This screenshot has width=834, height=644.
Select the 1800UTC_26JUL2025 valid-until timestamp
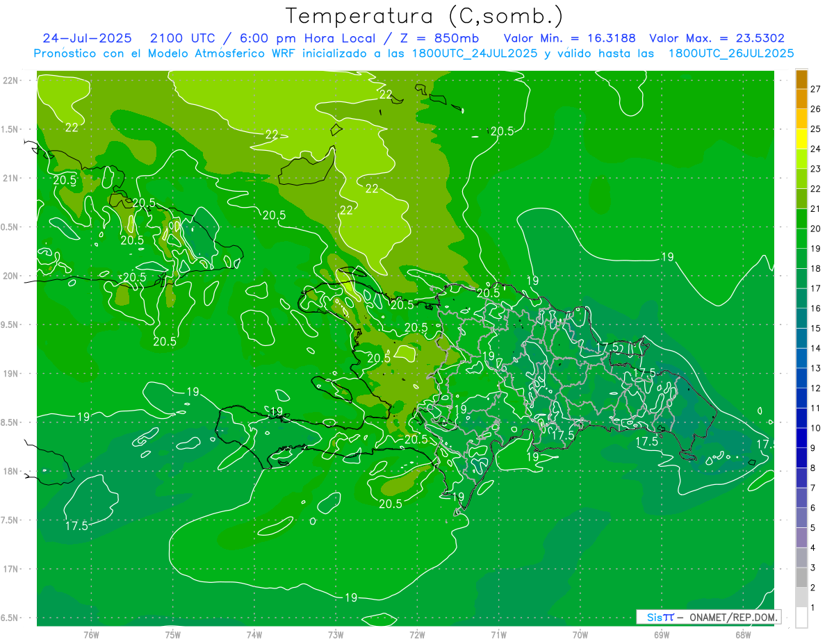(731, 53)
